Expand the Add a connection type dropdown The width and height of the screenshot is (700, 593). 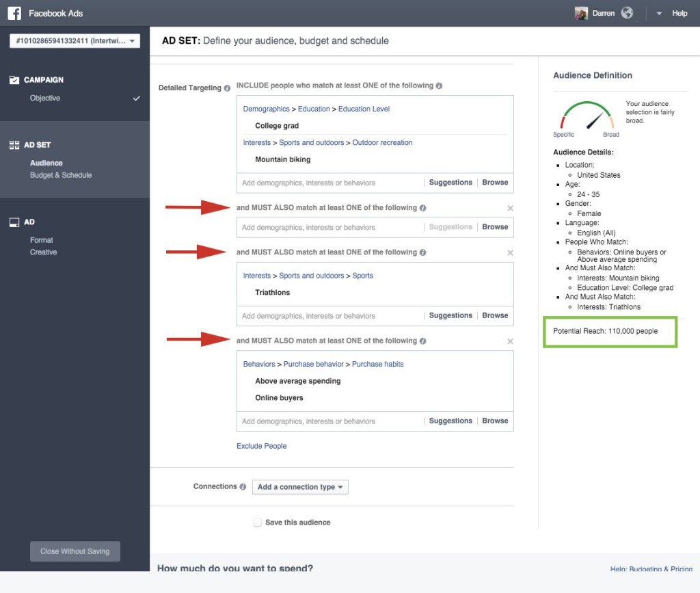tap(300, 487)
